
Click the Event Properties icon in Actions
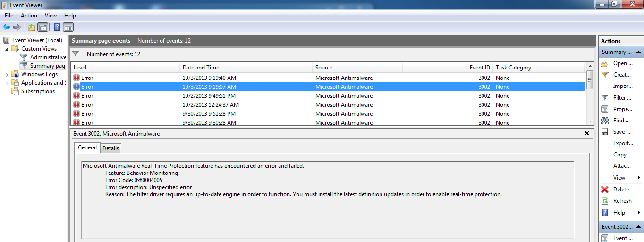(605, 238)
